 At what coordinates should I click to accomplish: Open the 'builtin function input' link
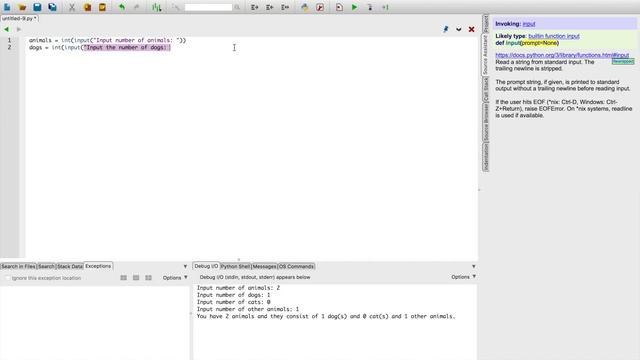(554, 36)
